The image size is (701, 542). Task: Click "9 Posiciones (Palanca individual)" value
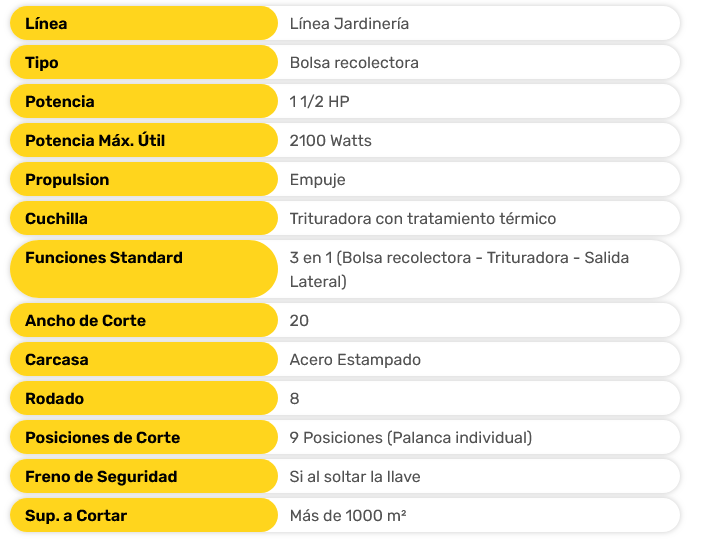click(410, 437)
